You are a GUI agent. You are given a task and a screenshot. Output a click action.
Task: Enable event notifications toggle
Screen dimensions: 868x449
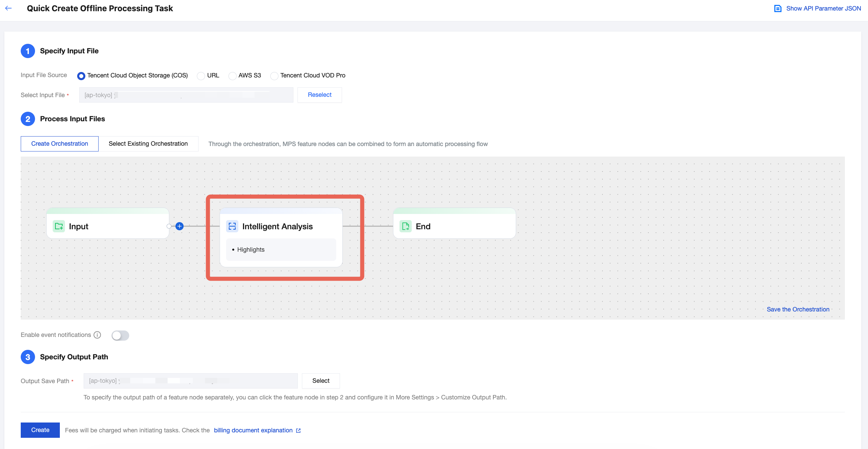pos(120,335)
